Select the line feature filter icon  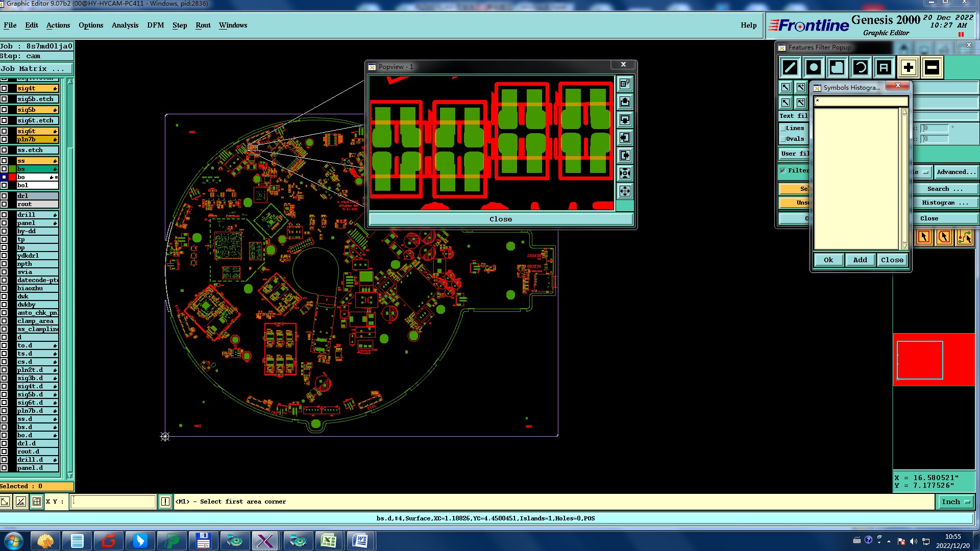point(790,67)
